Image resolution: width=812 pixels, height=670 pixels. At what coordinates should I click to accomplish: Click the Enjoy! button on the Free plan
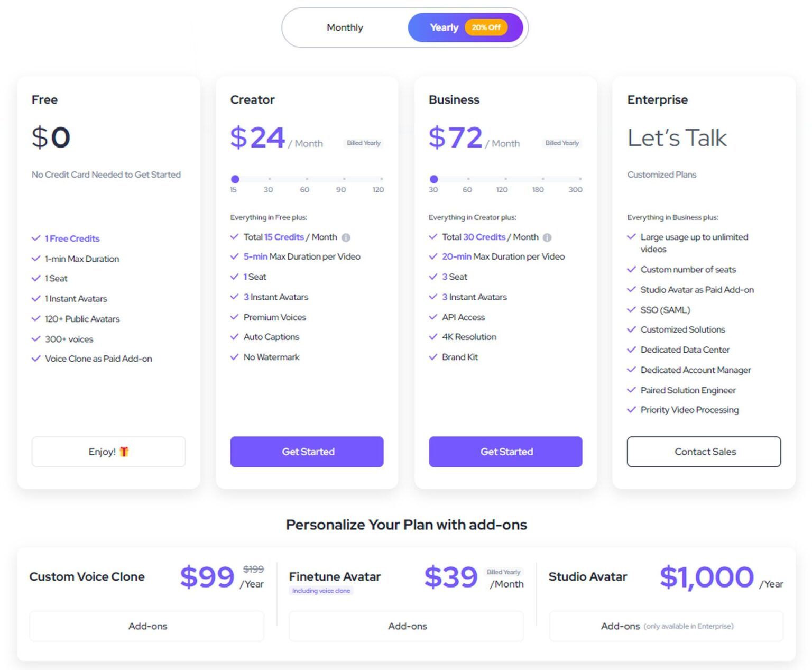coord(108,452)
